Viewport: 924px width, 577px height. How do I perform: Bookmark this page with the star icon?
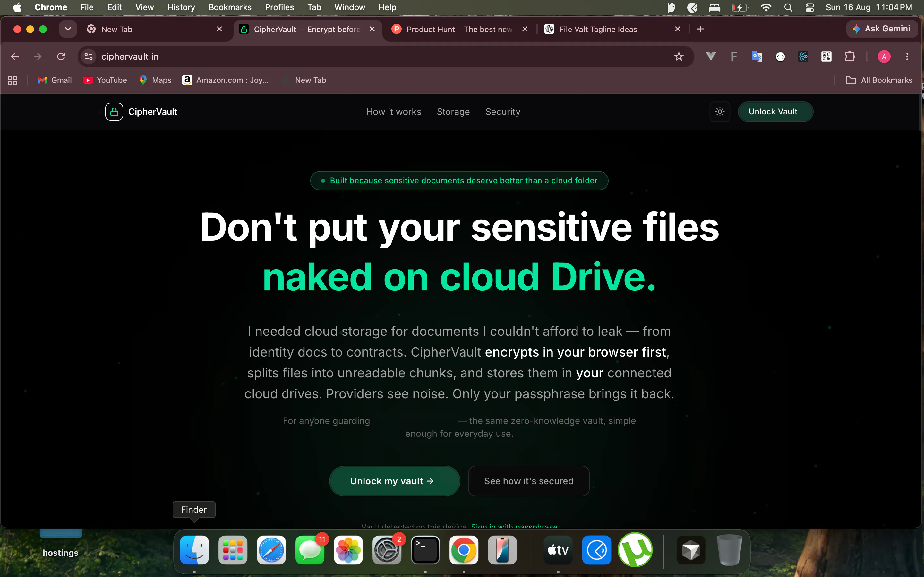[678, 56]
